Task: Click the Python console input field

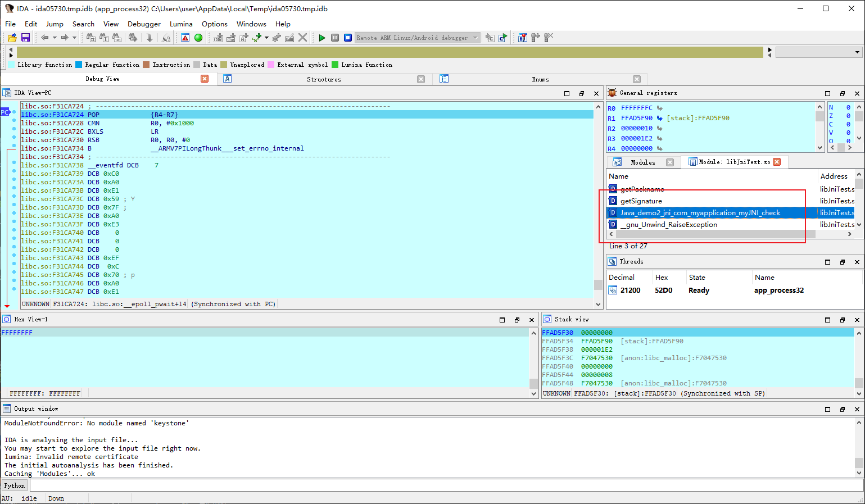Action: (446, 485)
